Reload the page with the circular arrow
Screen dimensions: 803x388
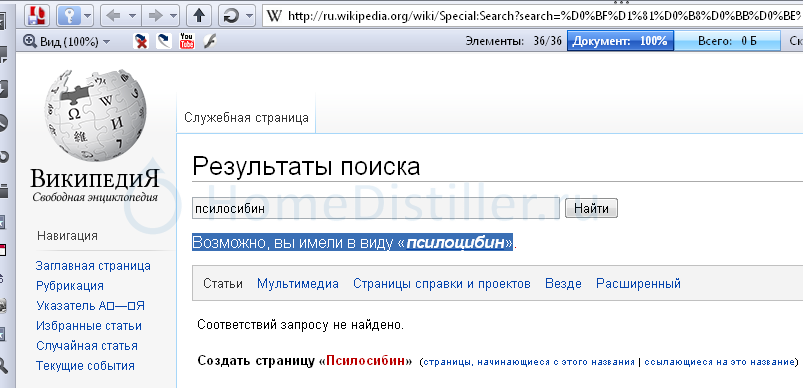pyautogui.click(x=231, y=16)
